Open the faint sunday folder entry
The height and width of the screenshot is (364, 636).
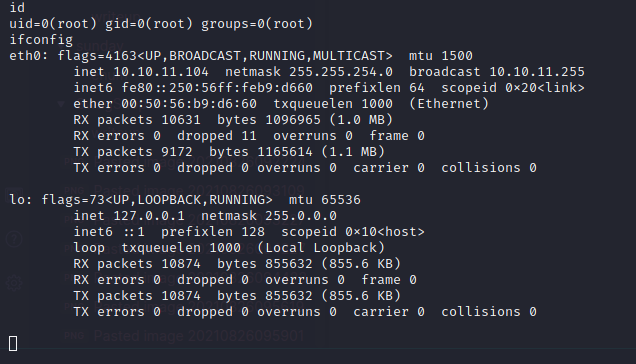[99, 46]
